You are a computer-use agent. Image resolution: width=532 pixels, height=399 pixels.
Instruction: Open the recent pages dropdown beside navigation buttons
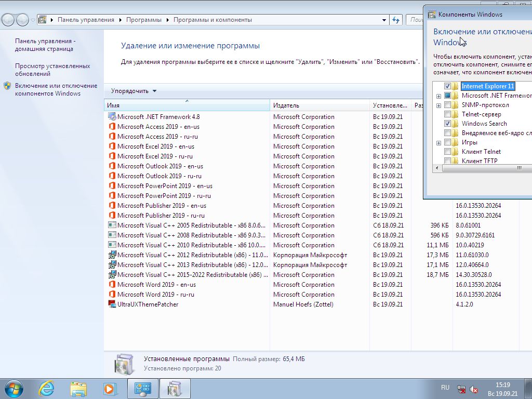click(33, 20)
